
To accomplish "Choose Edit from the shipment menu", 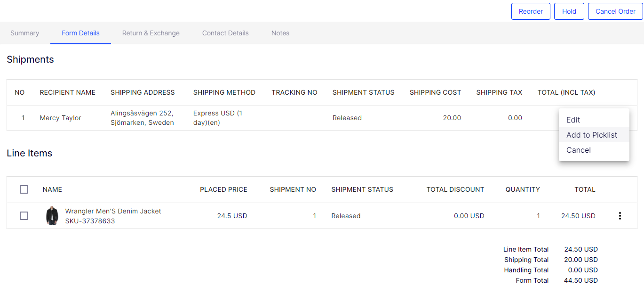I will pos(573,120).
